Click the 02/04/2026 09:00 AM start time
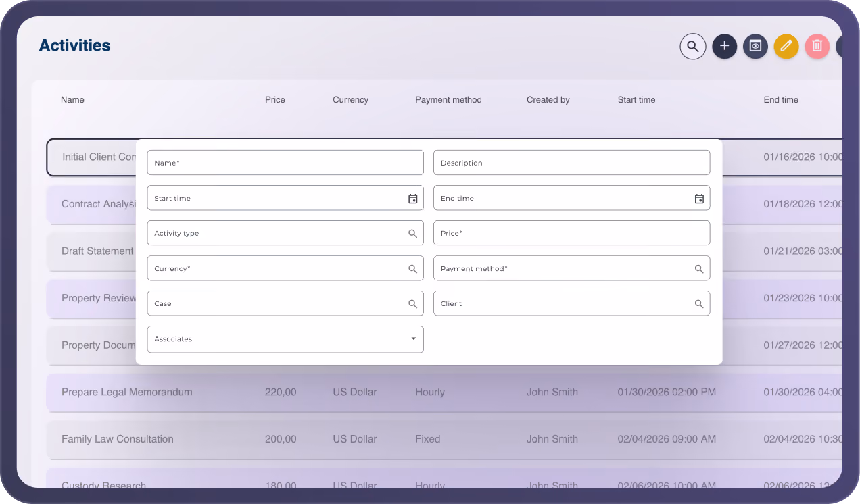860x504 pixels. click(667, 439)
